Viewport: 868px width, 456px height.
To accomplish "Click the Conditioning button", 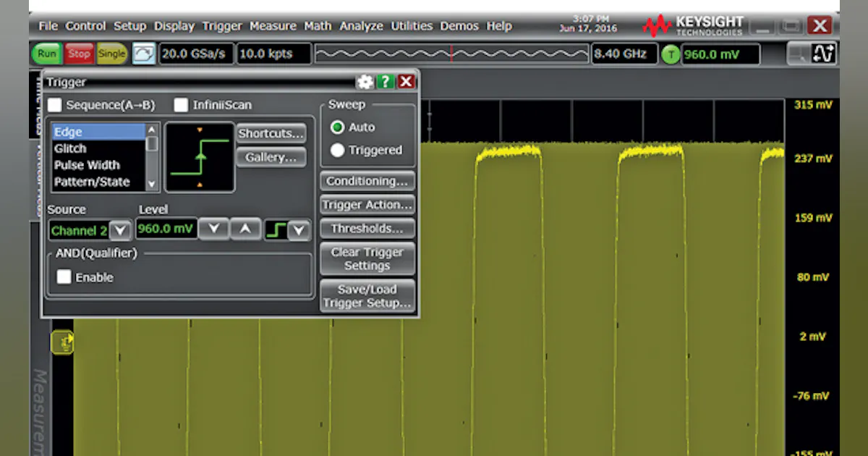I will [367, 181].
